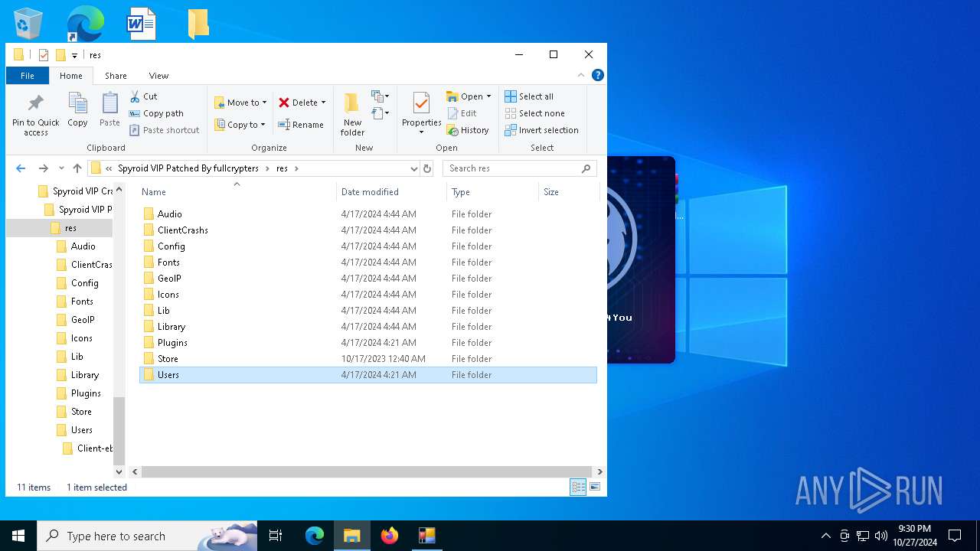This screenshot has width=980, height=551.
Task: Click the History button
Action: pos(468,130)
